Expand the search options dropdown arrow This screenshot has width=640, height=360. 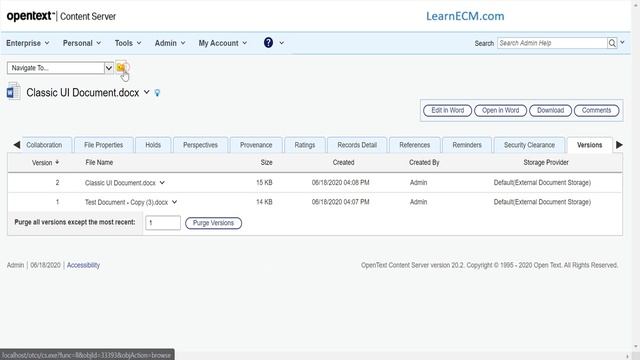click(x=622, y=42)
